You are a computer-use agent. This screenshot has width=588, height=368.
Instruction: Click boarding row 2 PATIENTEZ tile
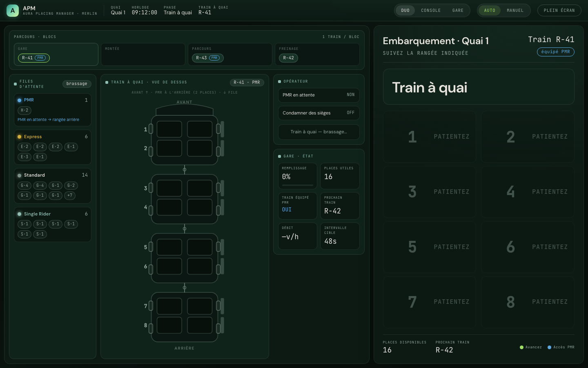[x=528, y=137]
